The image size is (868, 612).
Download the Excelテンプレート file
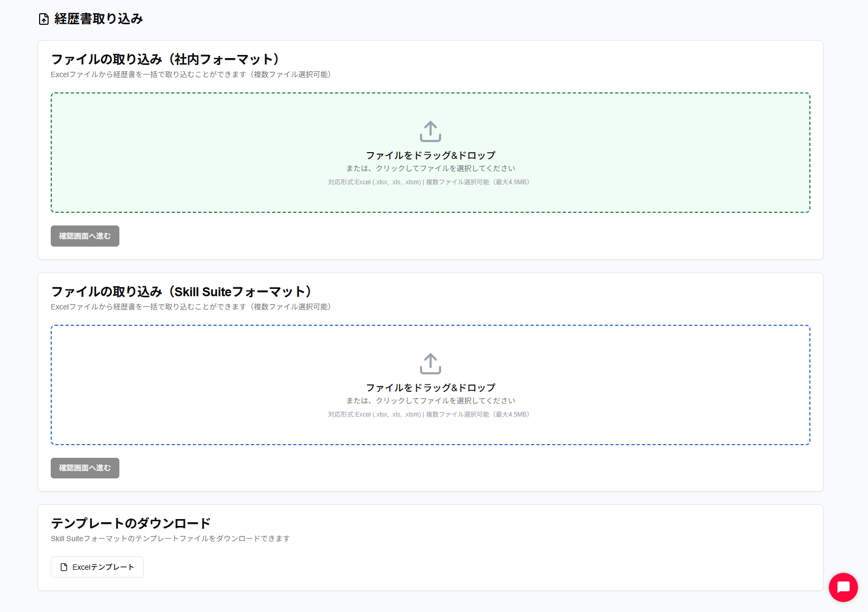(x=97, y=567)
